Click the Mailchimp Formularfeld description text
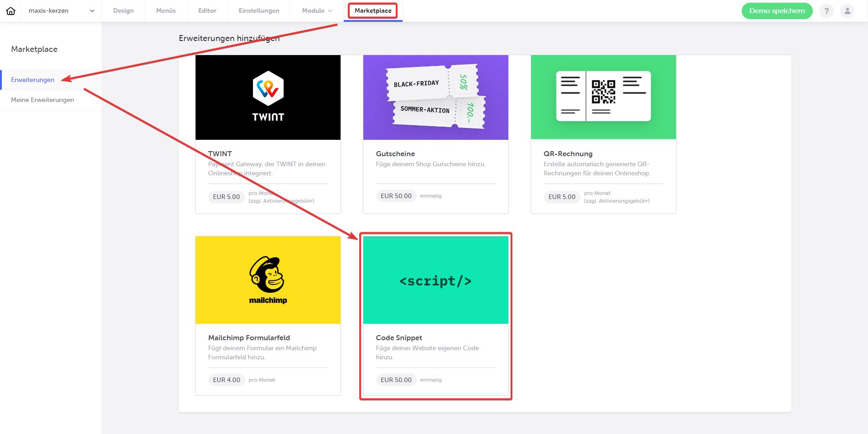The image size is (868, 434). (262, 352)
